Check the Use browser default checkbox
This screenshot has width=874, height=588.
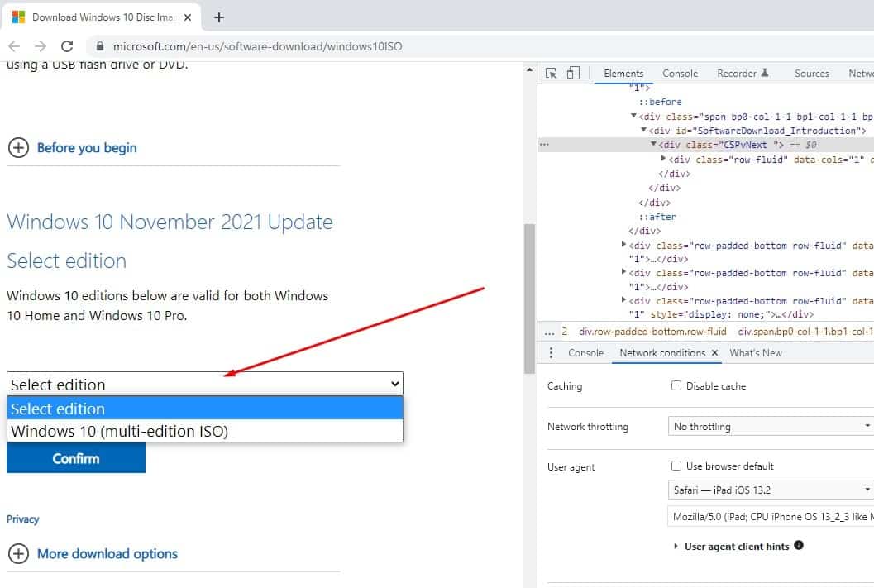(x=676, y=466)
